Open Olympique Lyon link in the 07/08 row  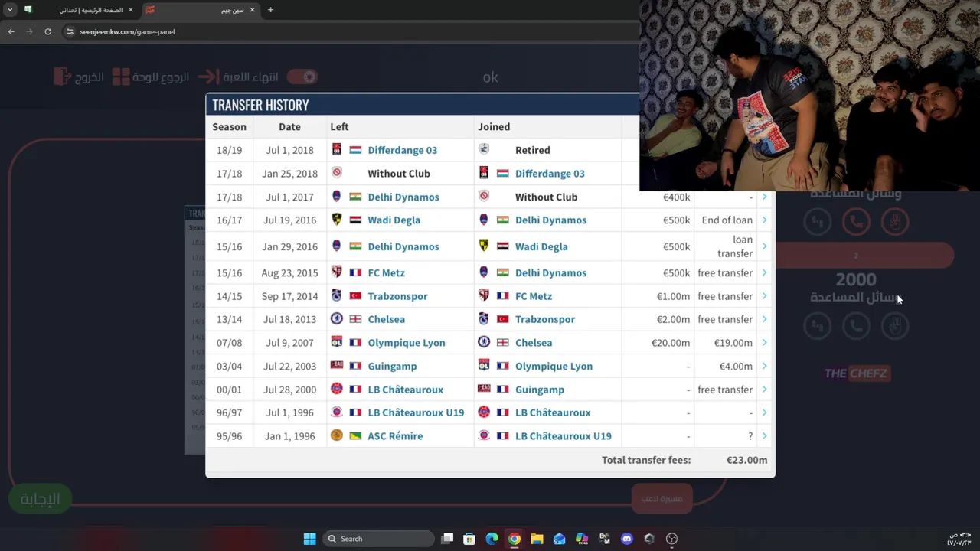pyautogui.click(x=406, y=343)
